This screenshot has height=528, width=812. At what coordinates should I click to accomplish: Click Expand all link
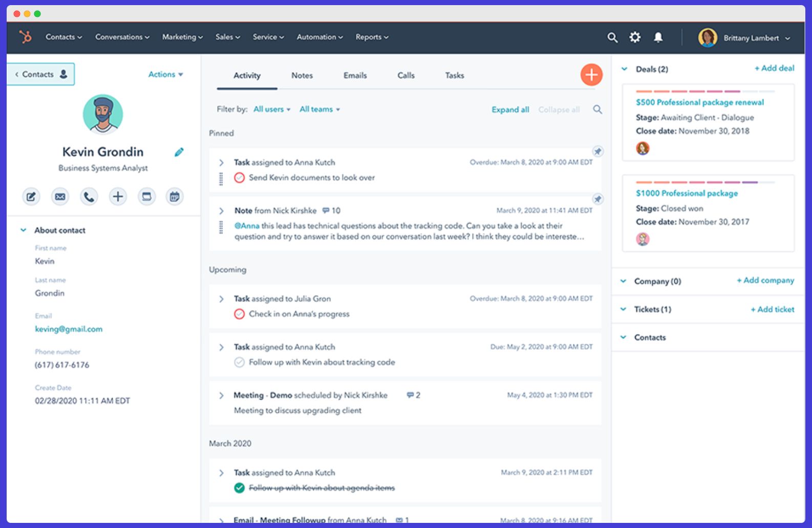click(x=510, y=109)
